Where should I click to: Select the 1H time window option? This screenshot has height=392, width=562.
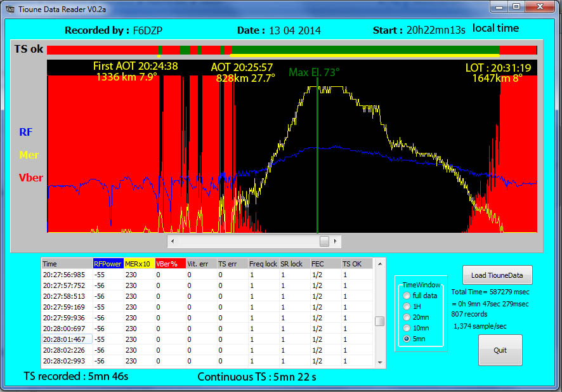(406, 306)
